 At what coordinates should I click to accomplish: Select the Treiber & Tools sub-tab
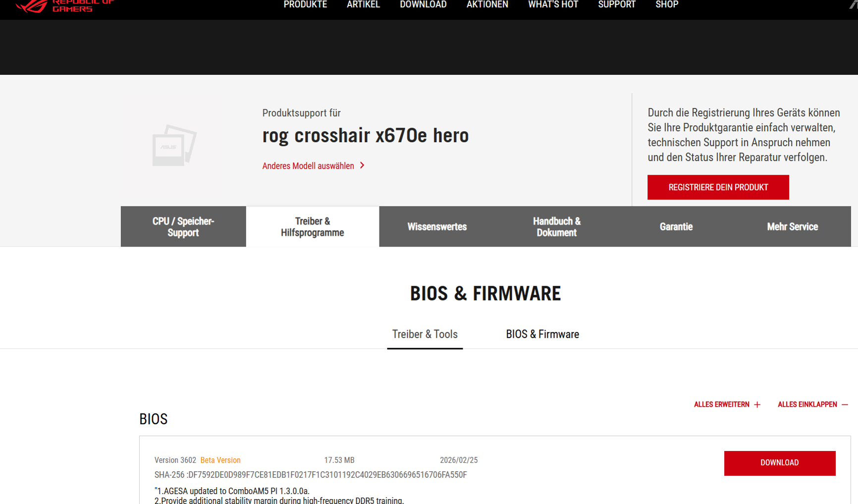point(425,335)
